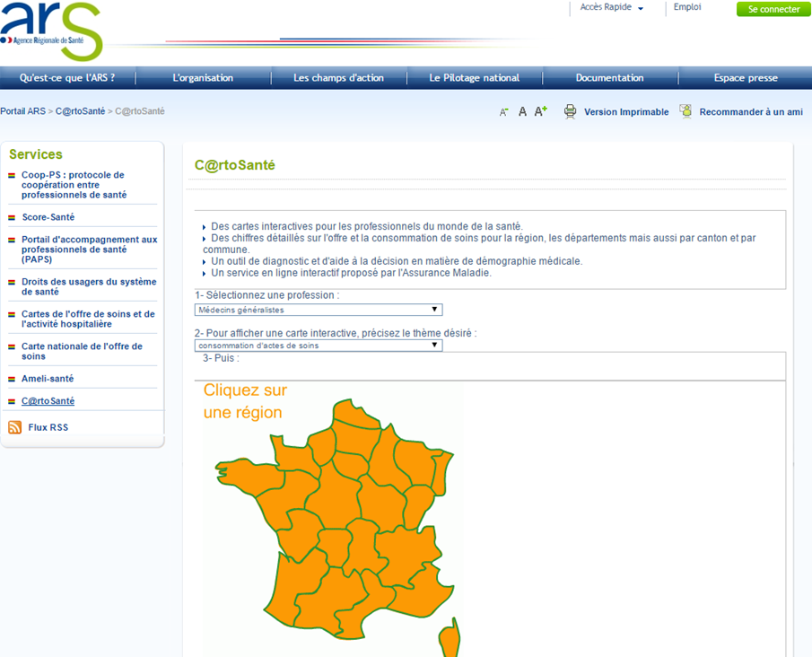Open the Médecins généralistes profession dropdown
Viewport: 812px width, 657px height.
coord(319,310)
